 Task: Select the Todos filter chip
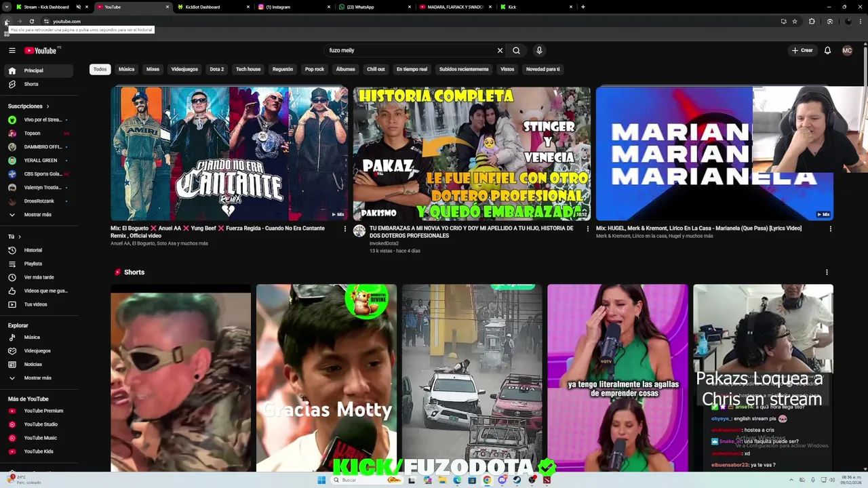tap(100, 69)
